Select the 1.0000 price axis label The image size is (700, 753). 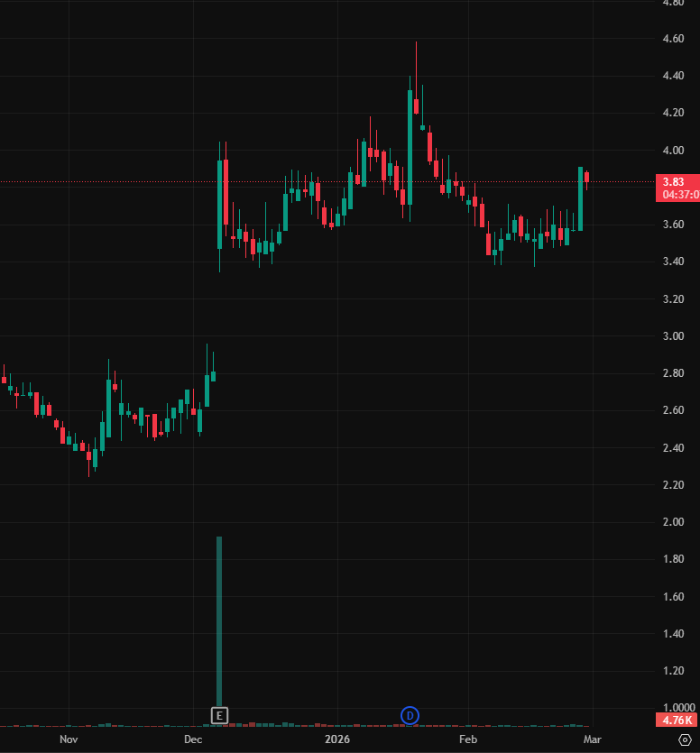coord(679,707)
